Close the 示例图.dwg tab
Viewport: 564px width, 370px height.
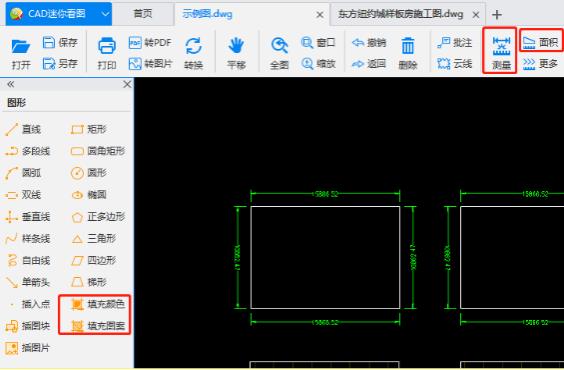[319, 15]
